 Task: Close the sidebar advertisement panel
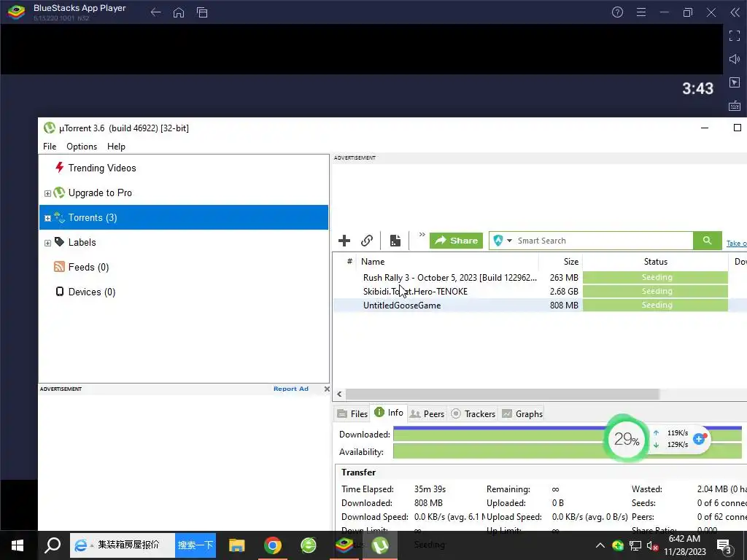[327, 389]
